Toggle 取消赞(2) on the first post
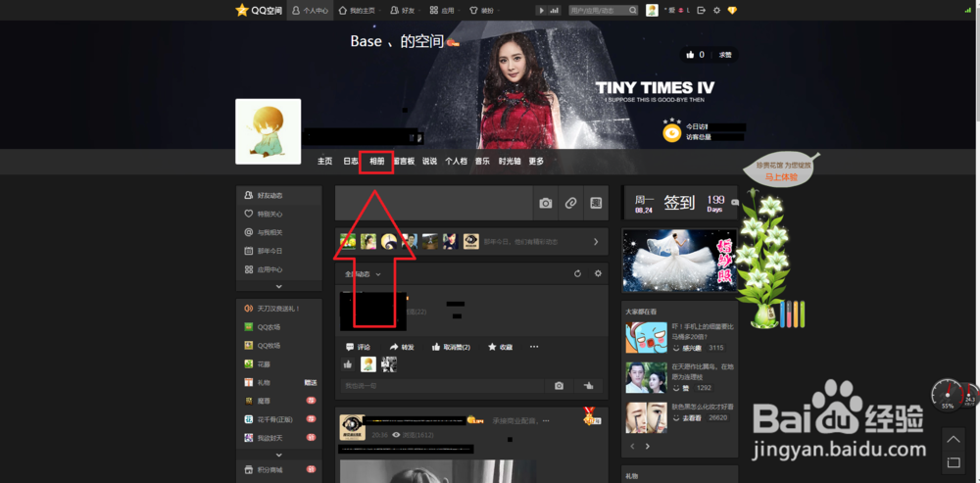 click(x=451, y=347)
